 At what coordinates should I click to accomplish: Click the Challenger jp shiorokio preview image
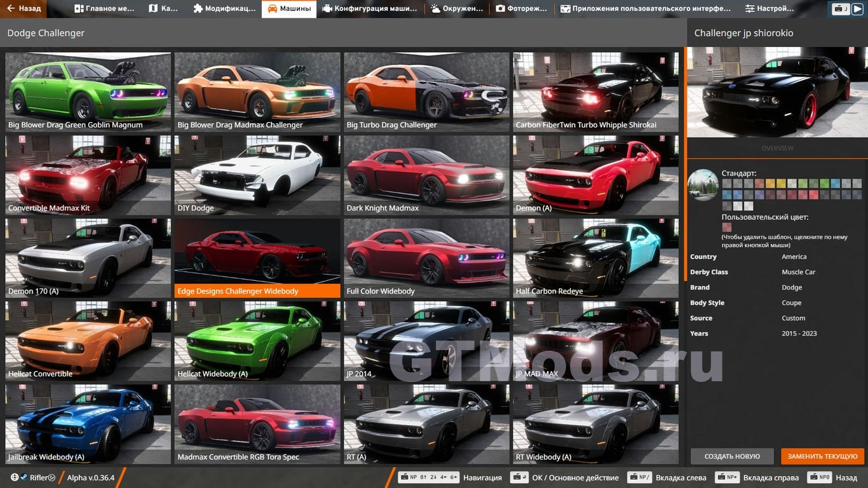pyautogui.click(x=777, y=92)
